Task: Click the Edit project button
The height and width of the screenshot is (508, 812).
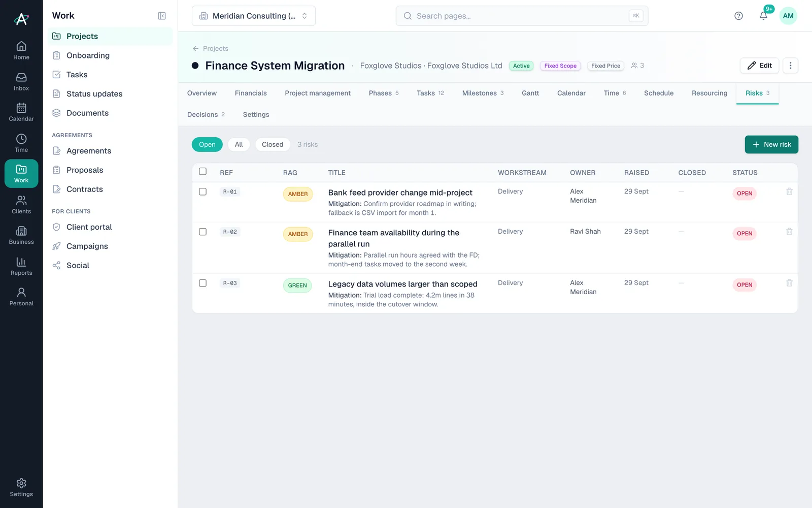Action: point(759,66)
